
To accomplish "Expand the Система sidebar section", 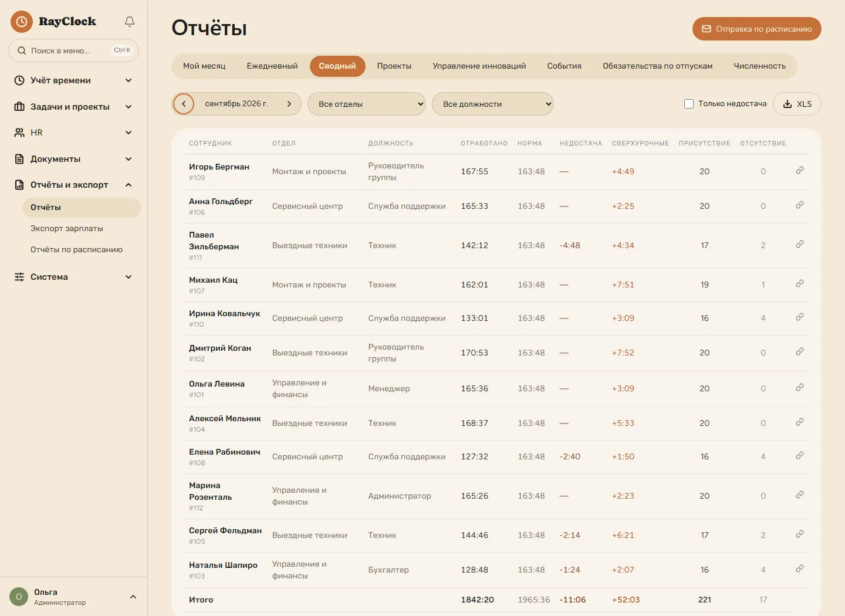I will tap(74, 277).
